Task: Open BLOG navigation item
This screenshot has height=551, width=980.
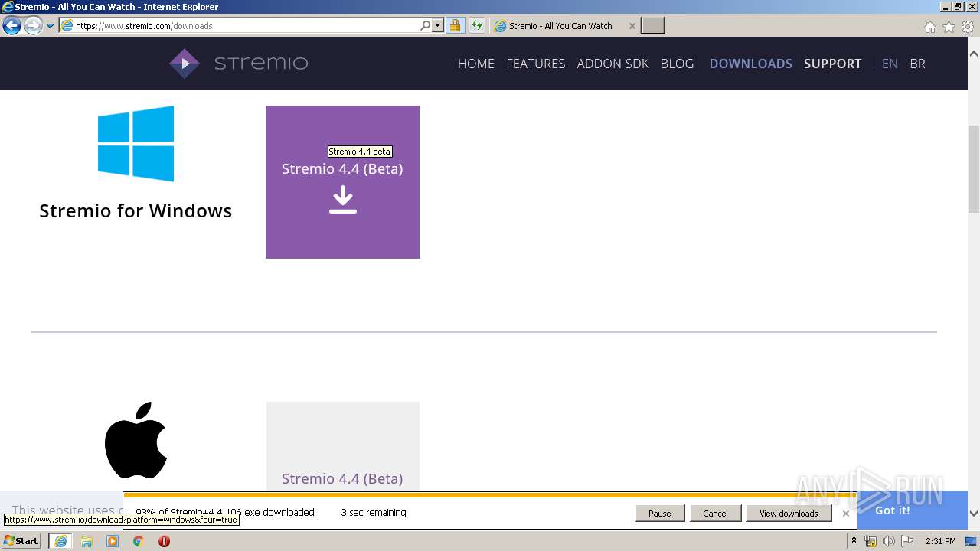Action: pyautogui.click(x=677, y=64)
